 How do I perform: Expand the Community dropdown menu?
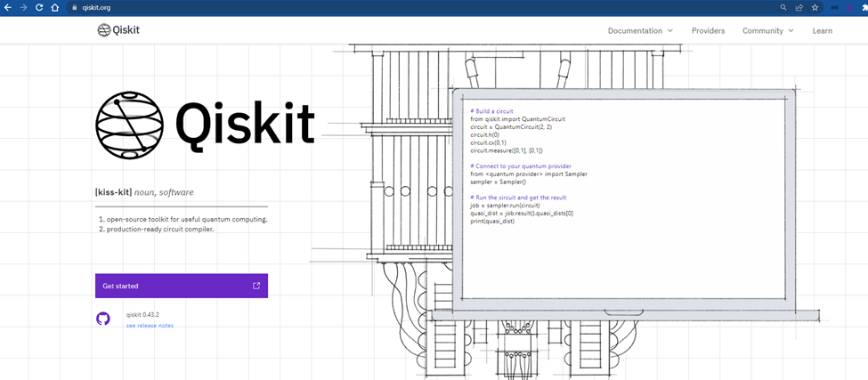767,30
